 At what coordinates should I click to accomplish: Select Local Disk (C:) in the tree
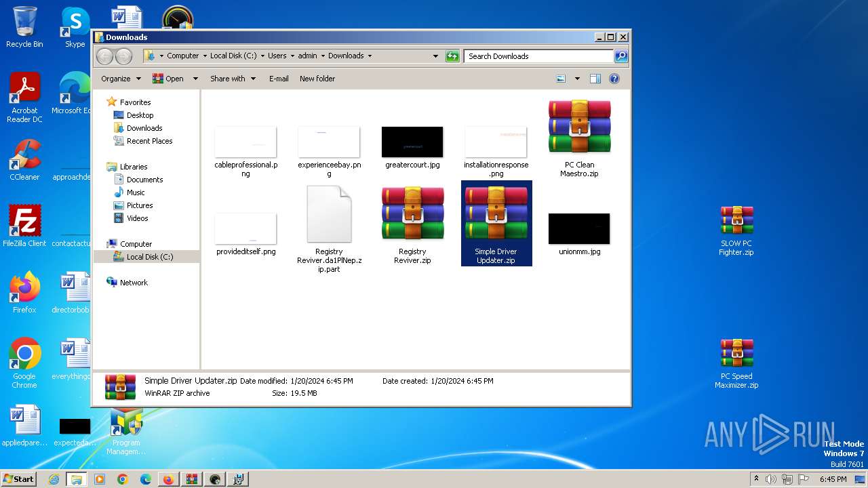coord(149,257)
